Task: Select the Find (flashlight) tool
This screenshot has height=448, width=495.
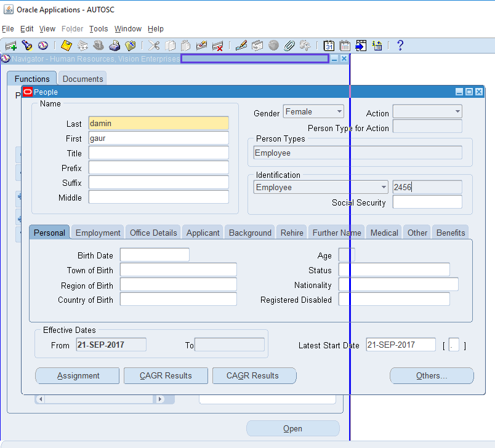Action: tap(26, 46)
